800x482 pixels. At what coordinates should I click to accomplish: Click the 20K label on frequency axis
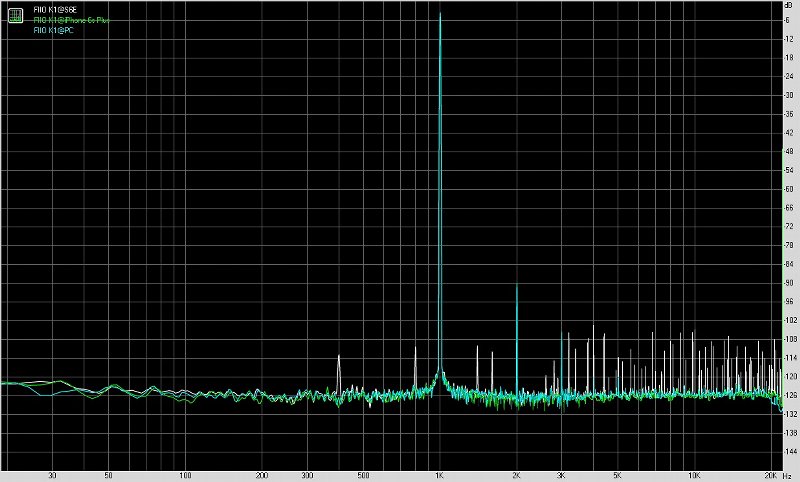[770, 475]
